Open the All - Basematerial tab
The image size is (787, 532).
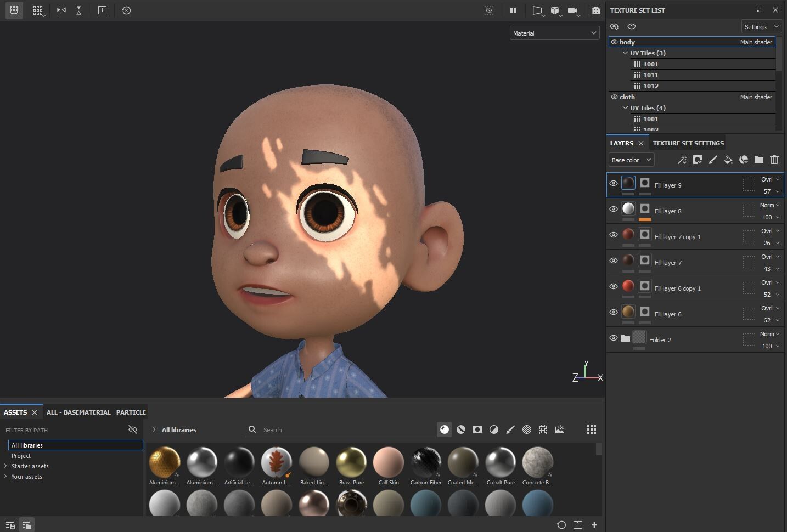78,412
